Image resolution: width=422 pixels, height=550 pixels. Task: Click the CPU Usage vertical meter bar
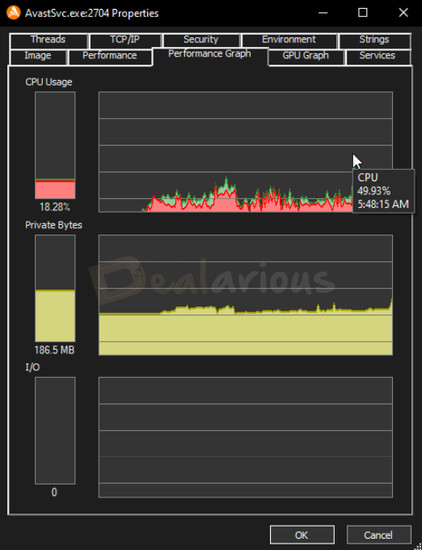[x=55, y=146]
